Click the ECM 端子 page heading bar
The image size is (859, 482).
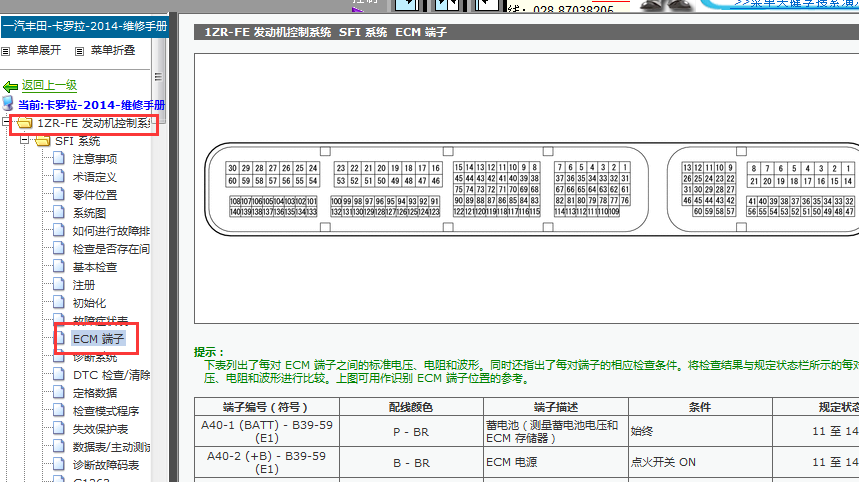(x=526, y=32)
